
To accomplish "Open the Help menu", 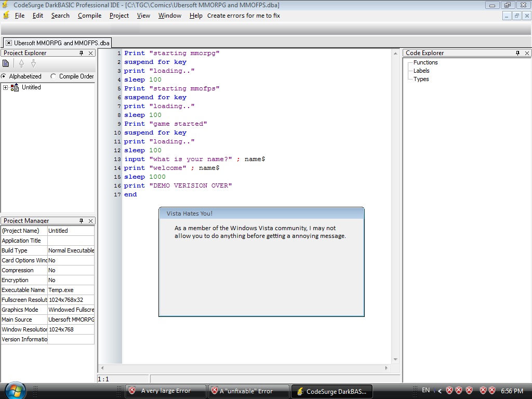I will [196, 16].
